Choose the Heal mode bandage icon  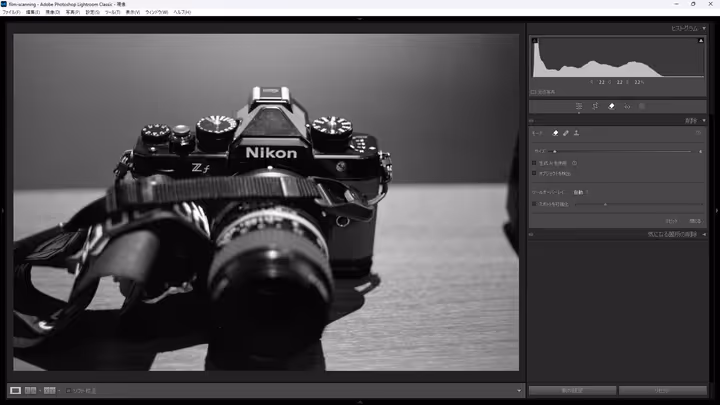pos(566,132)
